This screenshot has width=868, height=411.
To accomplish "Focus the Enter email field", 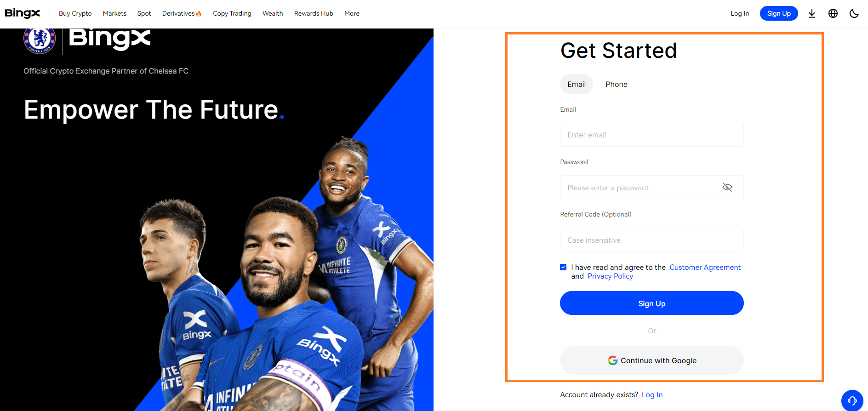I will coord(652,135).
